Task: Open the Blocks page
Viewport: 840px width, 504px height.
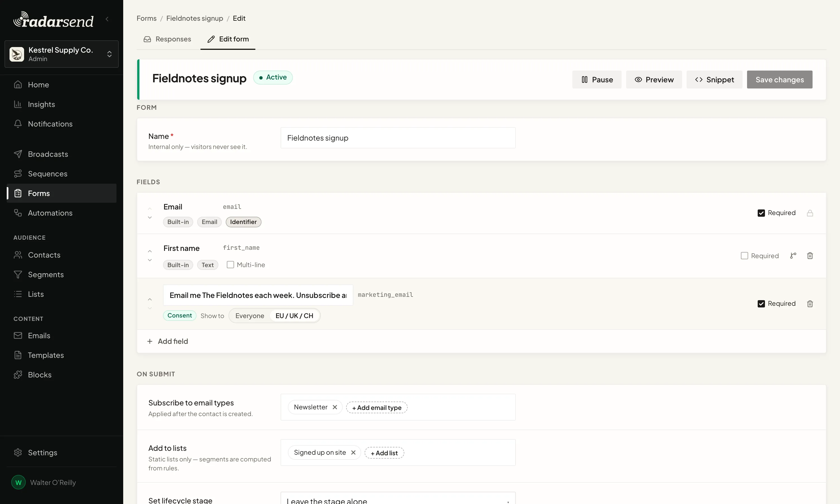Action: [x=61, y=375]
